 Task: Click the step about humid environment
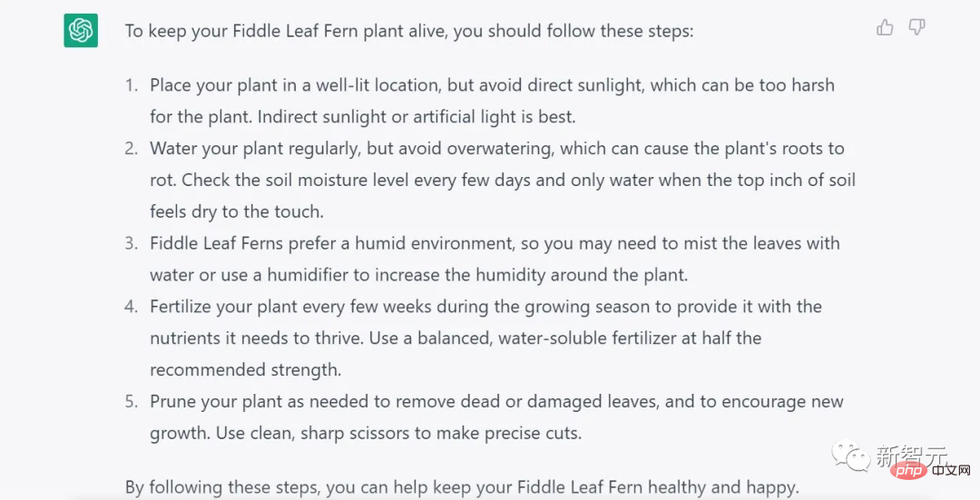(495, 243)
